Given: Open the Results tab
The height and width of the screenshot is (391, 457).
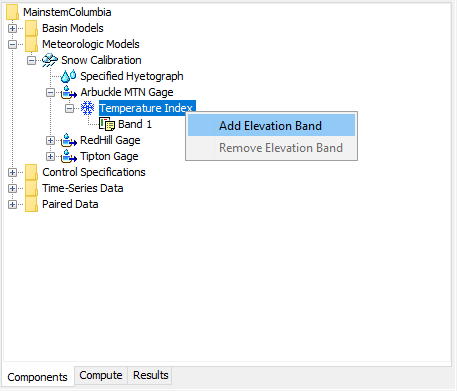Looking at the screenshot, I should (x=151, y=375).
